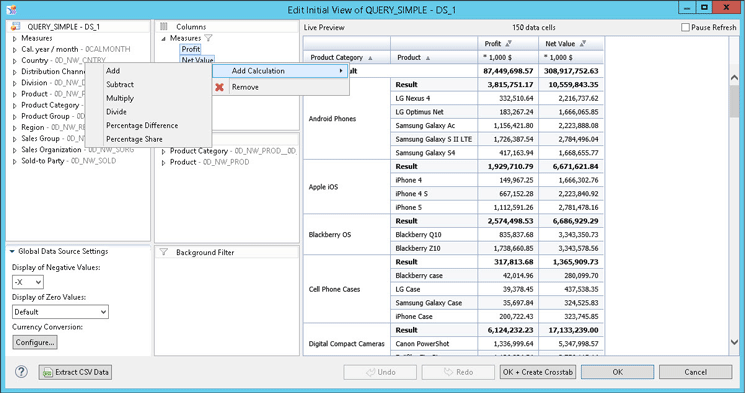Screen dimensions: 745x393
Task: Select the Region dimension in tree
Action: pos(33,127)
